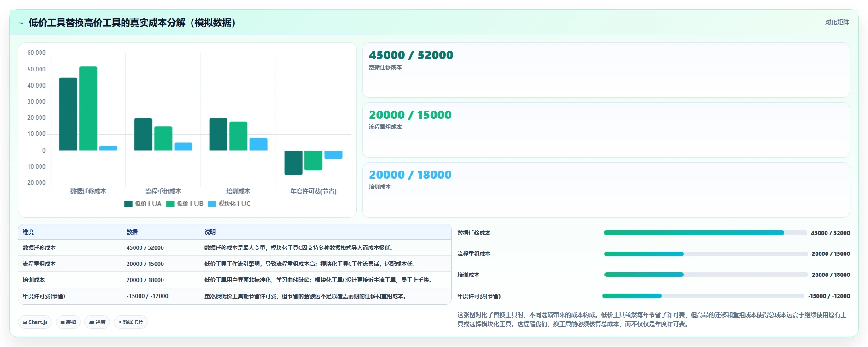Click the 流程重组成本 caption under second stat card
Screen dimensions: 868x347
pyautogui.click(x=385, y=127)
